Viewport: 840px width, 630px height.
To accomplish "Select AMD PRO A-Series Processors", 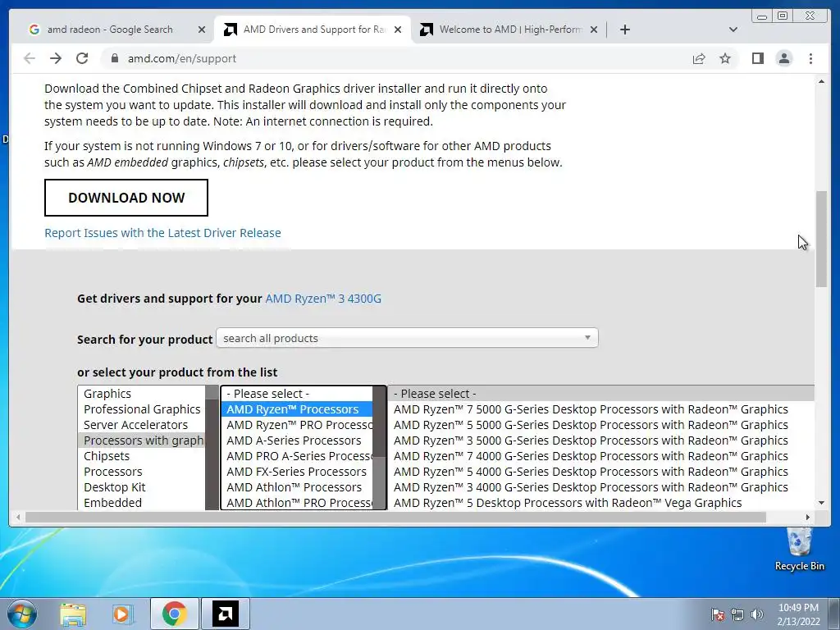I will click(297, 456).
